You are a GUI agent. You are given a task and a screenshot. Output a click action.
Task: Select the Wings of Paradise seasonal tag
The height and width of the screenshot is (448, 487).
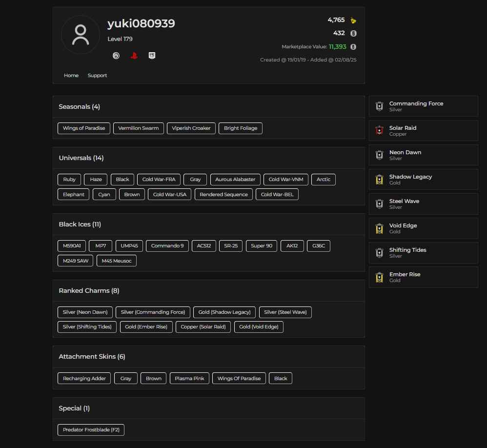[83, 128]
